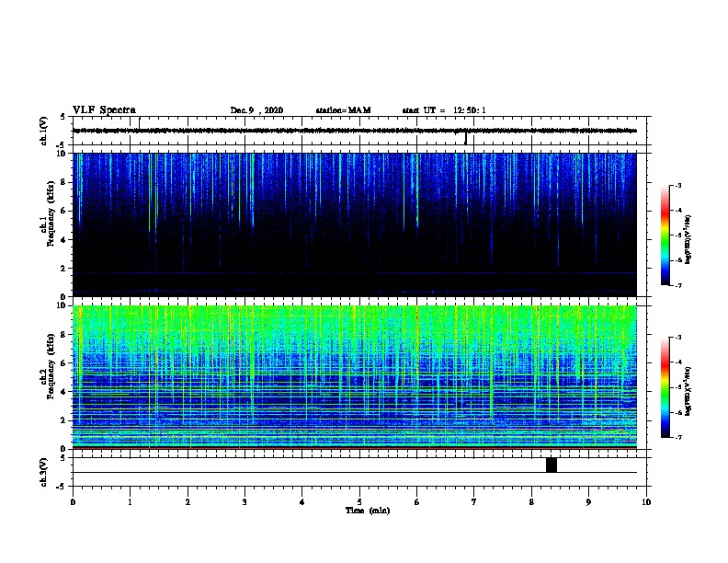Click the time axis tick label "4"
Image resolution: width=728 pixels, height=563 pixels.
(x=302, y=502)
